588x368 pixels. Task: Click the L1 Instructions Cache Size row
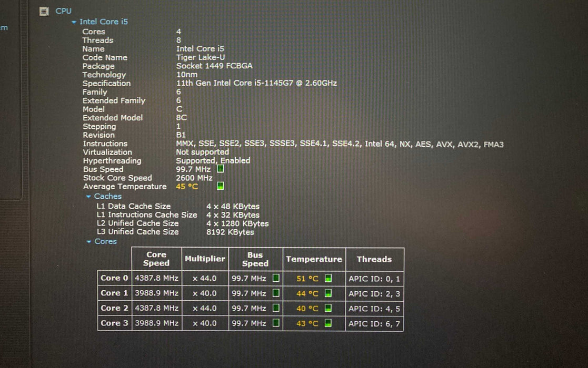click(178, 215)
